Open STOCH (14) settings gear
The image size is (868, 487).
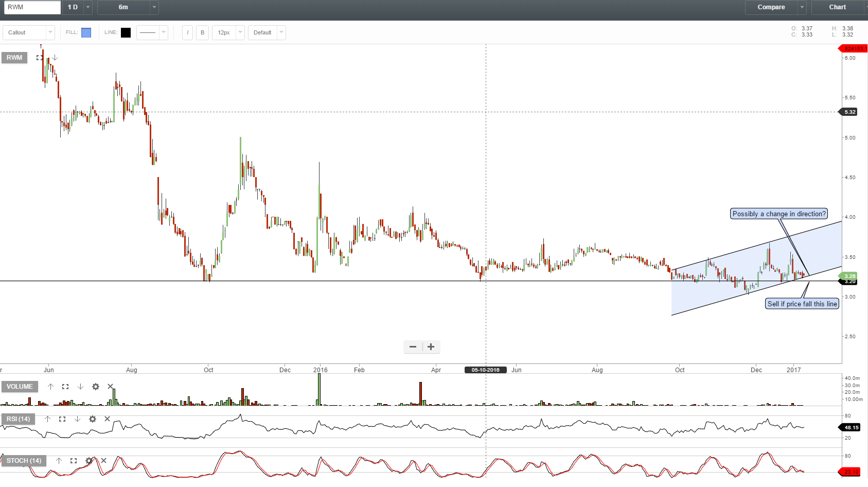(89, 460)
